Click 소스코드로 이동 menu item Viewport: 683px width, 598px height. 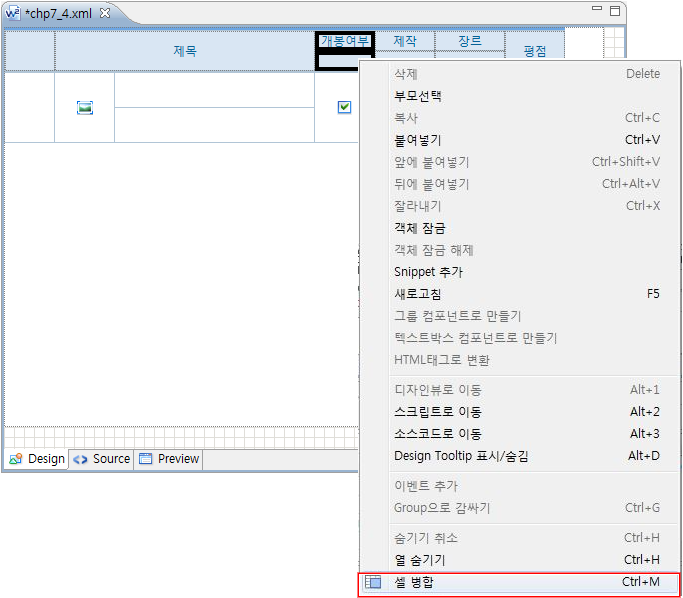pyautogui.click(x=438, y=434)
